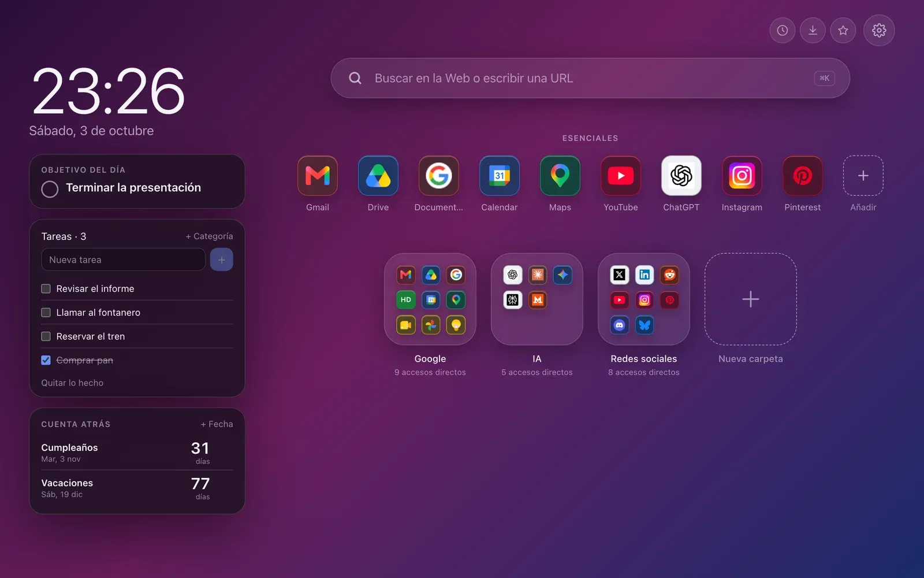Focus the Nueva tarea input field

coord(123,260)
